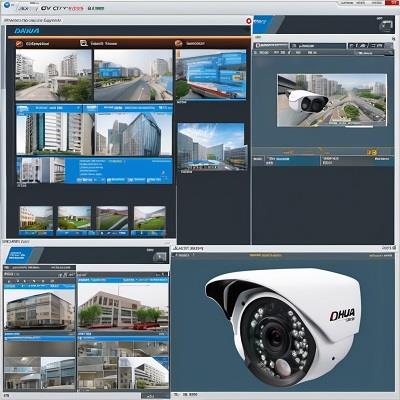Viewport: 400px width, 400px height.
Task: Click the orange round icon on the third tab
Action: 179,43
